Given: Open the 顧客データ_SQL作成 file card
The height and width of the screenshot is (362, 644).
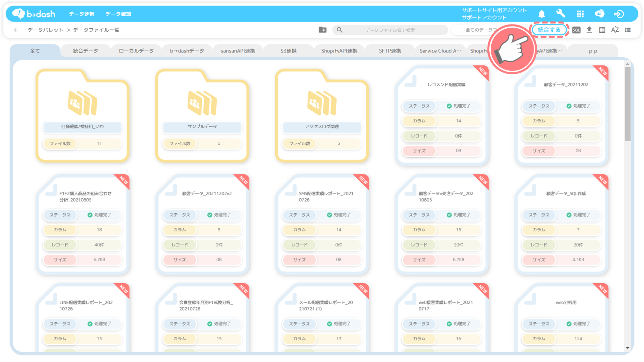Looking at the screenshot, I should pos(562,224).
